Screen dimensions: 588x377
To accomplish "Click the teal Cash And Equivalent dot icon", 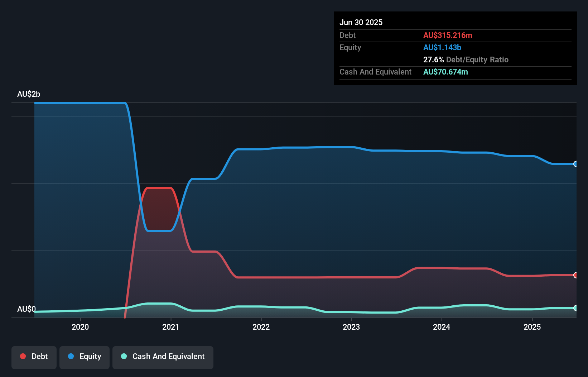I will click(x=124, y=357).
